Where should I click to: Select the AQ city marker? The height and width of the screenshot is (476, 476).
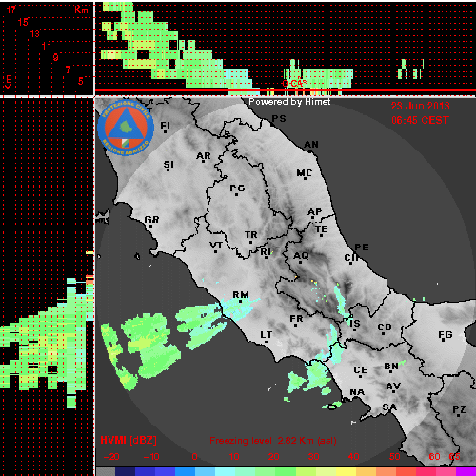tap(300, 262)
